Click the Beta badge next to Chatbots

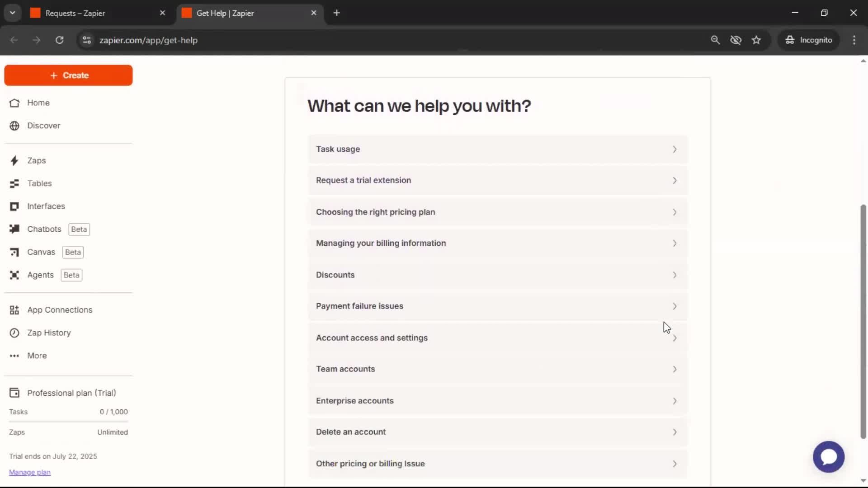coord(79,230)
